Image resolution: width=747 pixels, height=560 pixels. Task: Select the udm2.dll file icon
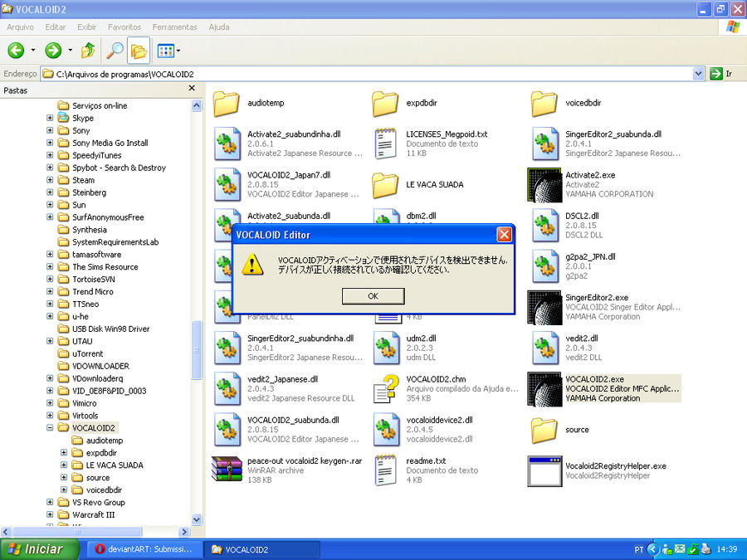click(386, 348)
